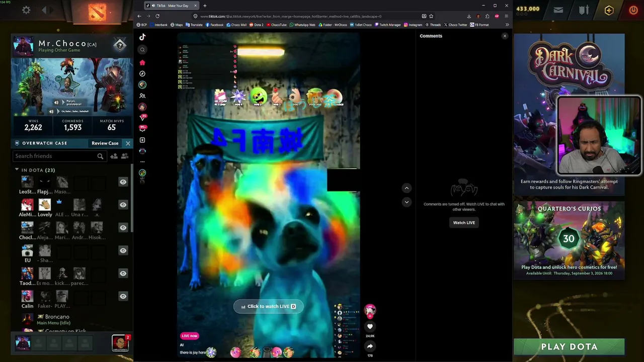644x362 pixels.
Task: Open the Instagram bookmark
Action: [x=413, y=25]
